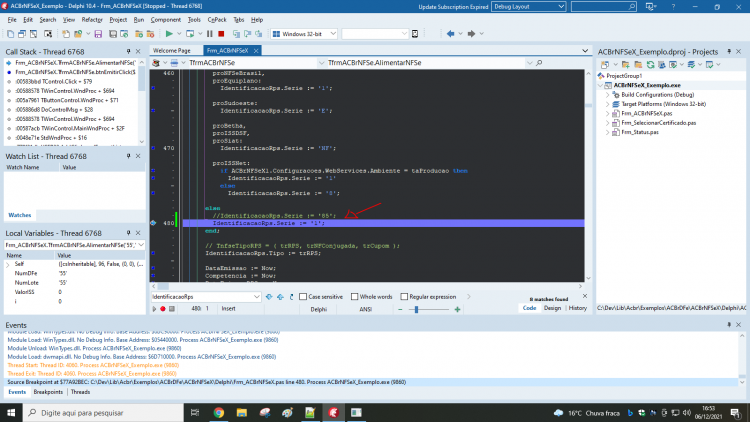This screenshot has width=750, height=422.
Task: Click the Save file toolbar icon
Action: [98, 34]
